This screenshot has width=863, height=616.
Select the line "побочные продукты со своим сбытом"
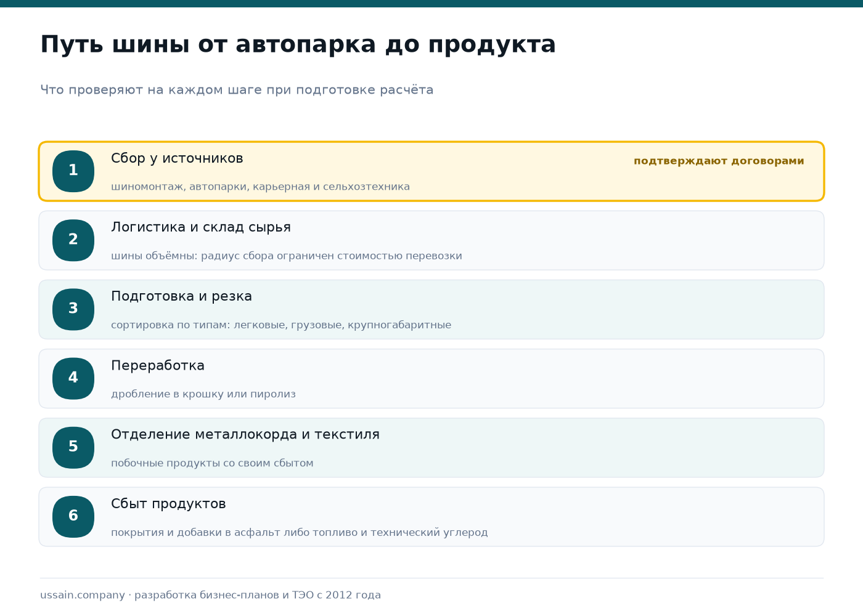pyautogui.click(x=212, y=463)
